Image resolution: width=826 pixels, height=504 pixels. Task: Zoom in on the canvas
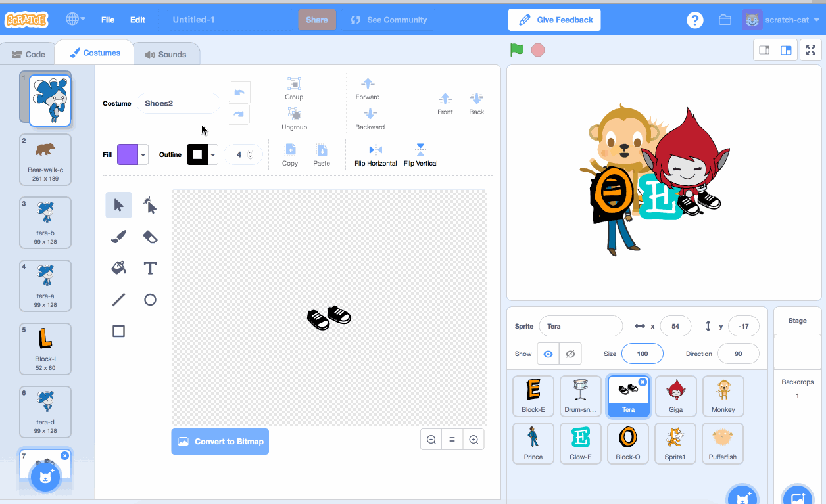coord(474,440)
